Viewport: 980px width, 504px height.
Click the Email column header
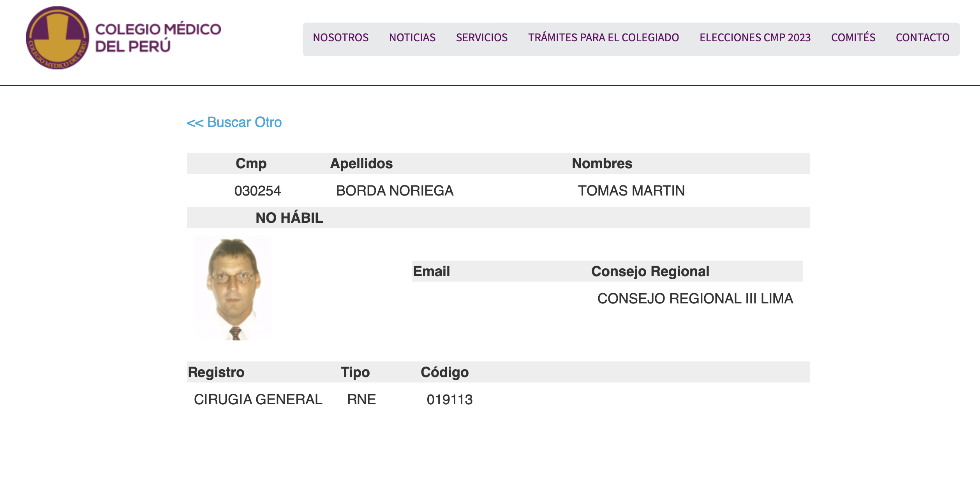(431, 271)
